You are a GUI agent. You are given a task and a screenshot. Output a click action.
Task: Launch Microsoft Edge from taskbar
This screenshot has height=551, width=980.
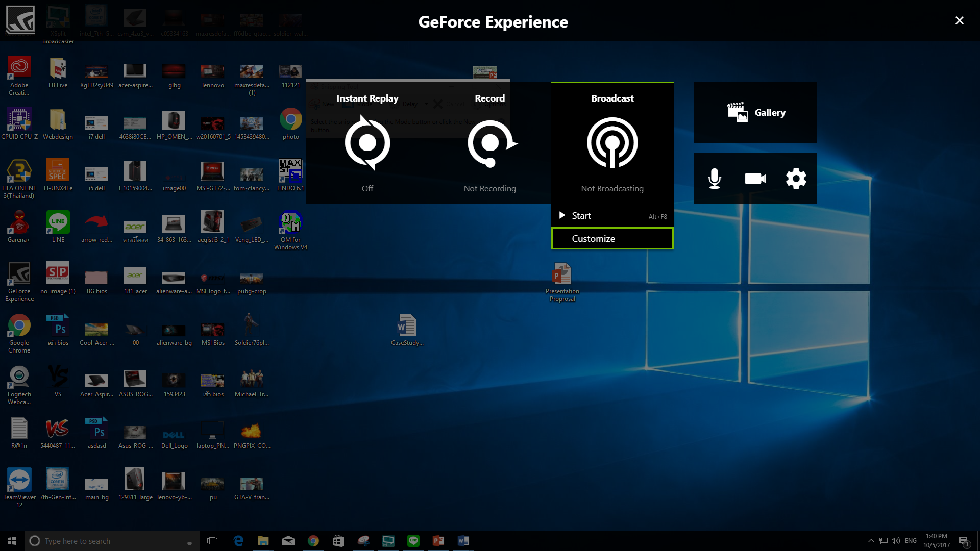238,541
